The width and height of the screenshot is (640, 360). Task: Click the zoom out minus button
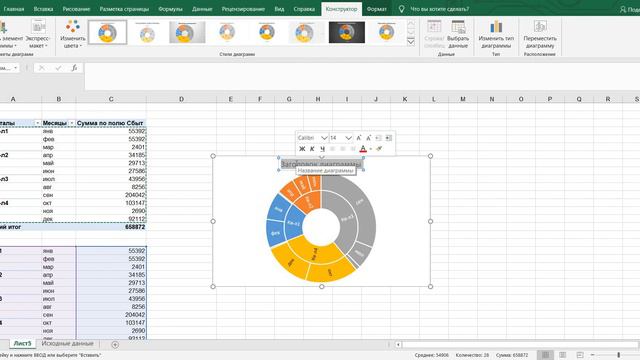pos(593,355)
